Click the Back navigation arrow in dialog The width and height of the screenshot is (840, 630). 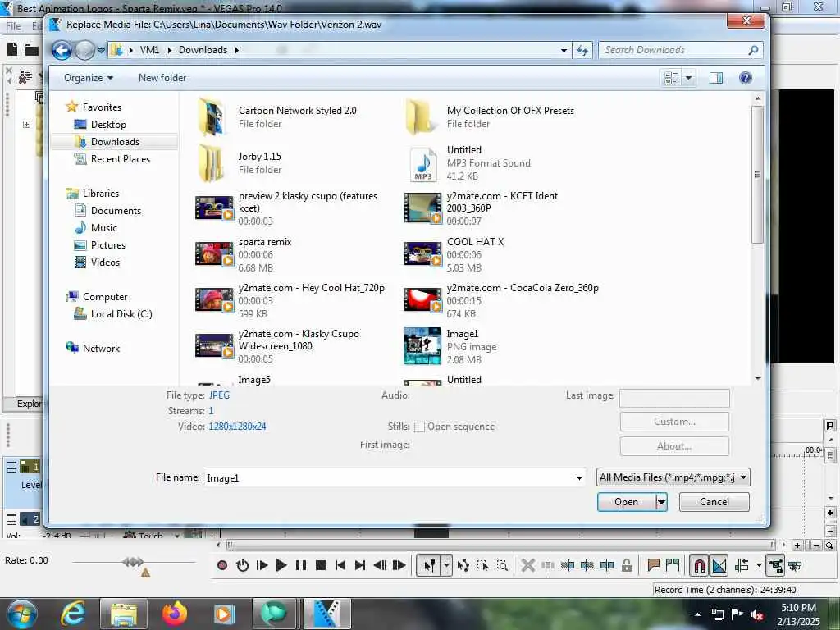(x=62, y=50)
